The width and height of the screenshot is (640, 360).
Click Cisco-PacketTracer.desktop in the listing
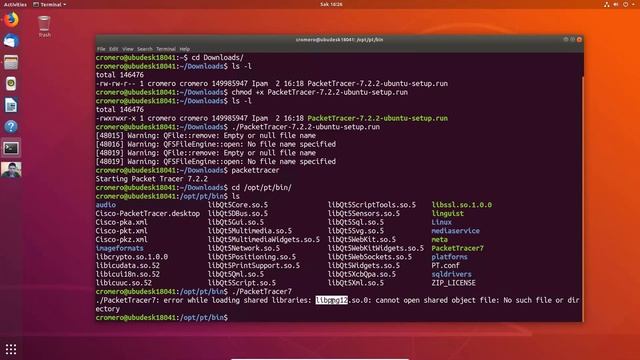click(x=148, y=213)
